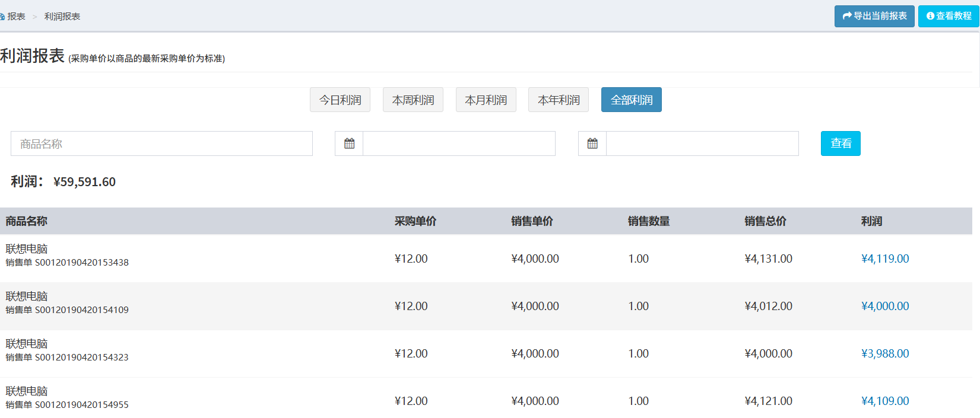Open profit link ¥4,000.00
The width and height of the screenshot is (980, 418).
884,306
